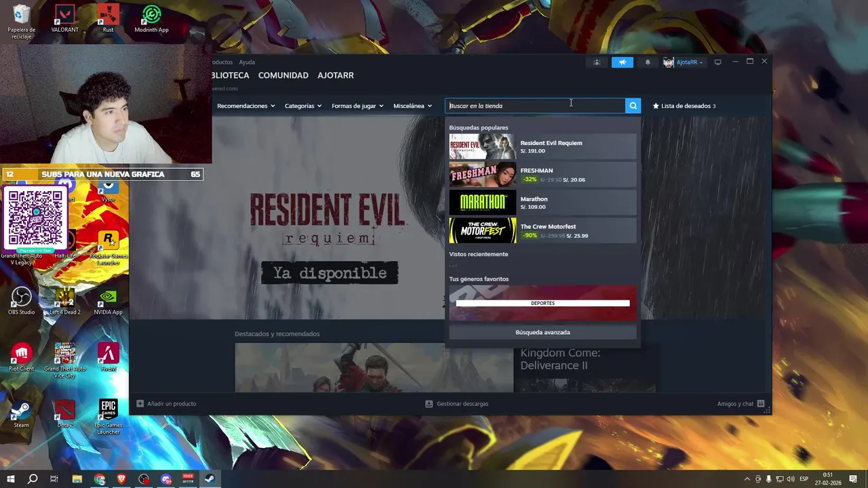Image resolution: width=868 pixels, height=488 pixels.
Task: Click the Añadir un producto plus icon
Action: pos(140,403)
